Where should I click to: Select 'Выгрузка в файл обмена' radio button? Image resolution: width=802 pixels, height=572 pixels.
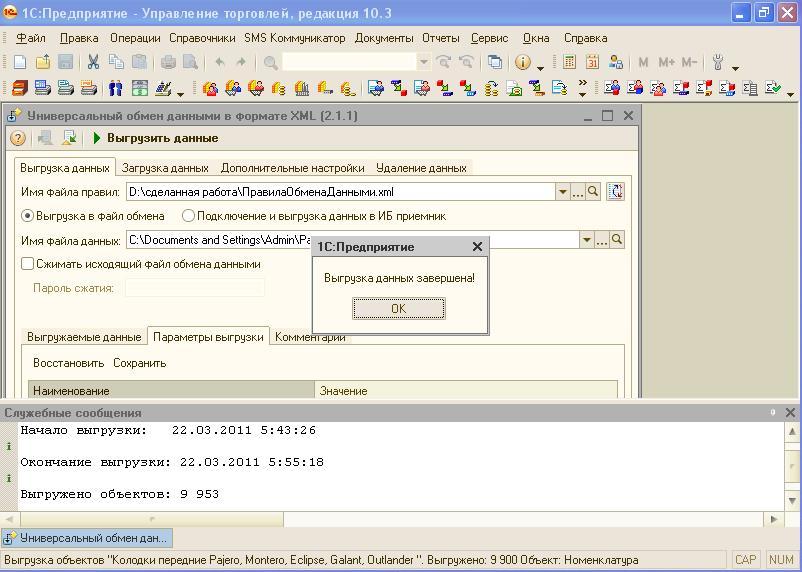coord(28,216)
